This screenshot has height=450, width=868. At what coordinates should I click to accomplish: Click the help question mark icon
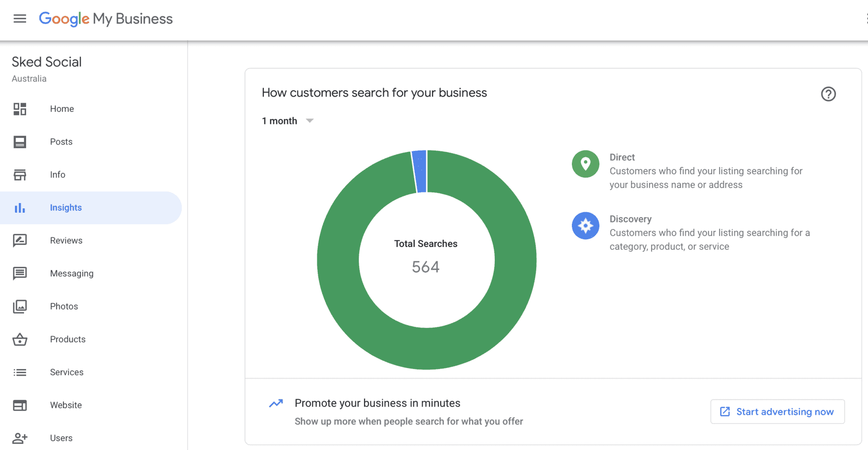tap(828, 94)
